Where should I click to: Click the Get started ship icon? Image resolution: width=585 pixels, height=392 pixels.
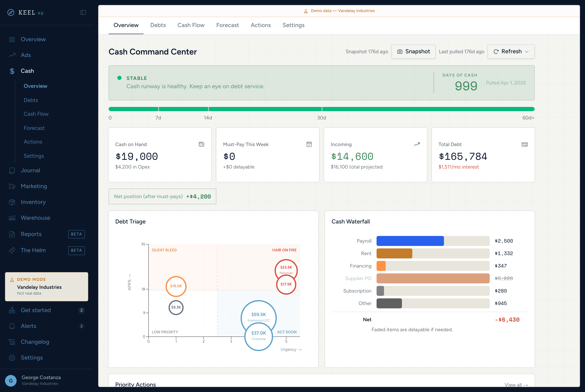tap(12, 310)
